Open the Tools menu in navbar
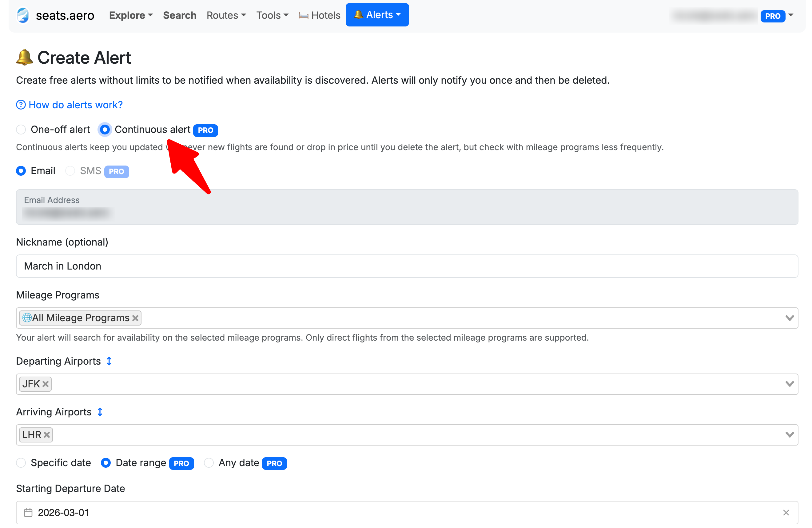 click(272, 15)
